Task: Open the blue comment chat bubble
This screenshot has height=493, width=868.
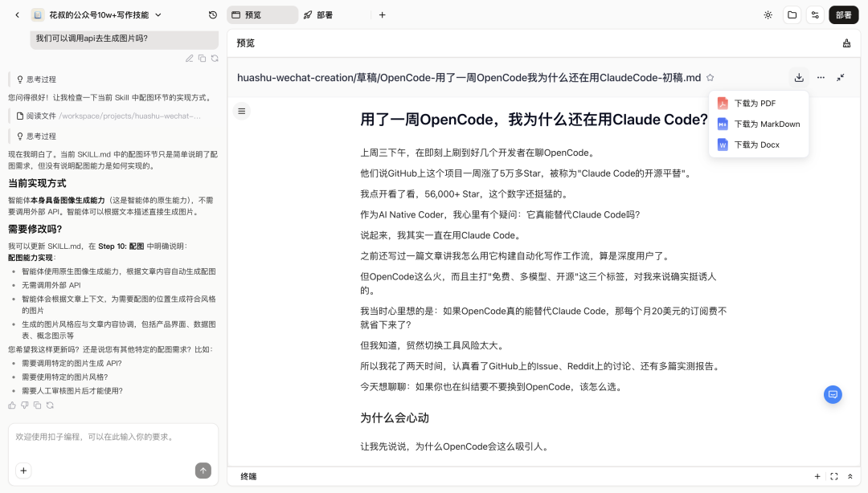Action: click(x=833, y=394)
